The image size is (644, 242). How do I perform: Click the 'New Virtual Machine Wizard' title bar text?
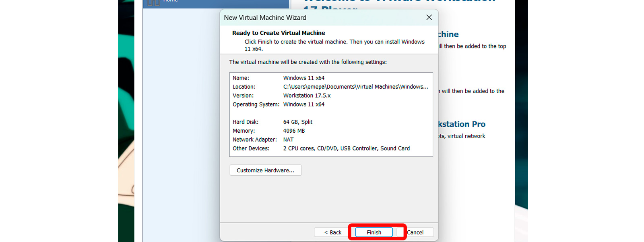pos(265,18)
